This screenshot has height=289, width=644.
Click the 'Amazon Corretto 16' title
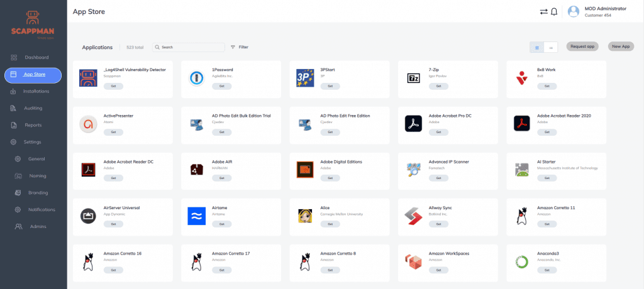123,254
